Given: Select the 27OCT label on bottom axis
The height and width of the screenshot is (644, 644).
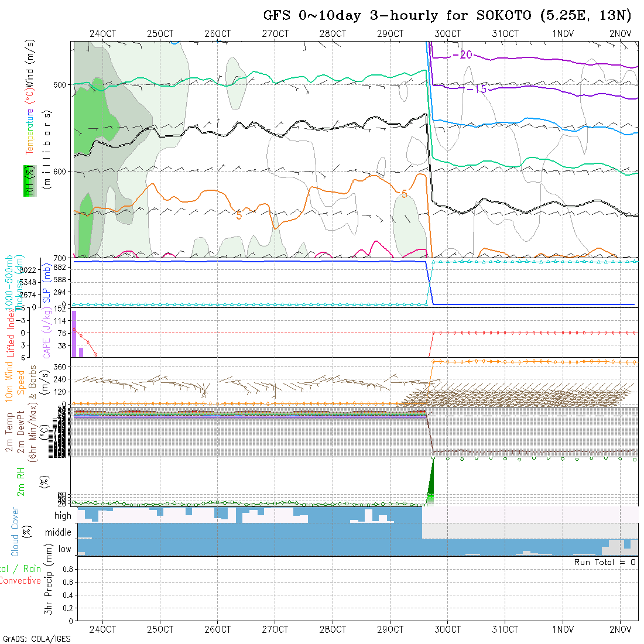Looking at the screenshot, I should click(275, 629).
